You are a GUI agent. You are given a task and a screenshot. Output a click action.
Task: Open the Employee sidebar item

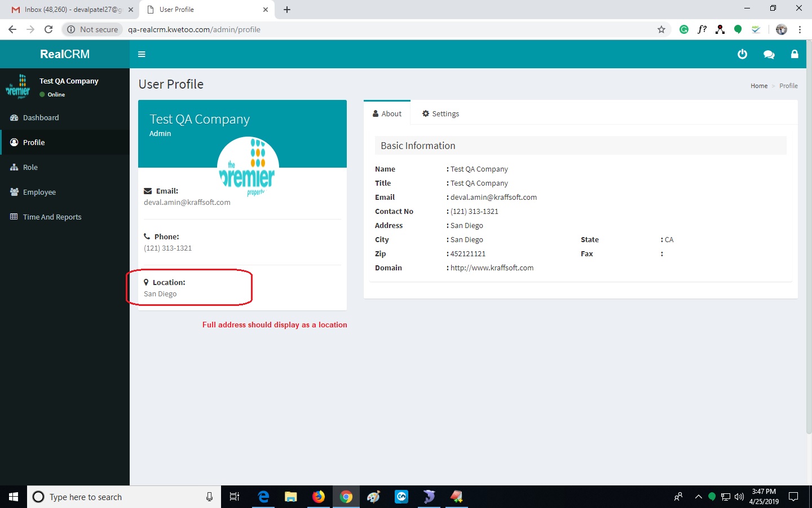(39, 192)
